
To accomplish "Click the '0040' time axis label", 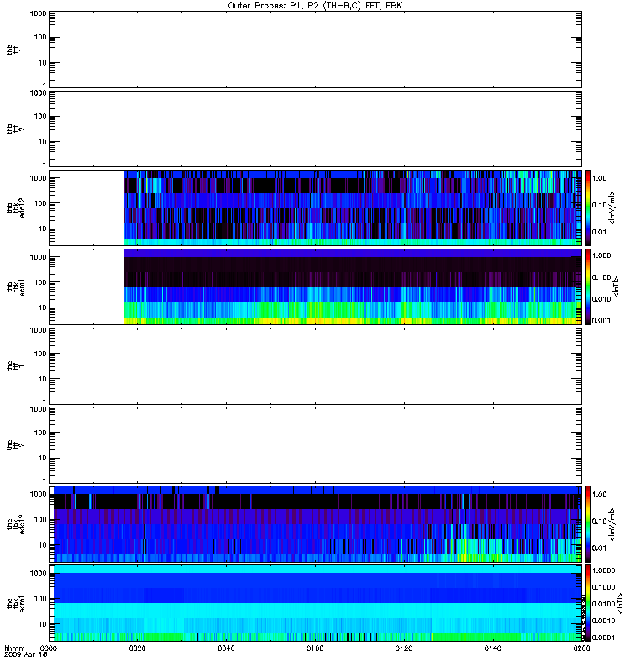I will pyautogui.click(x=226, y=648).
